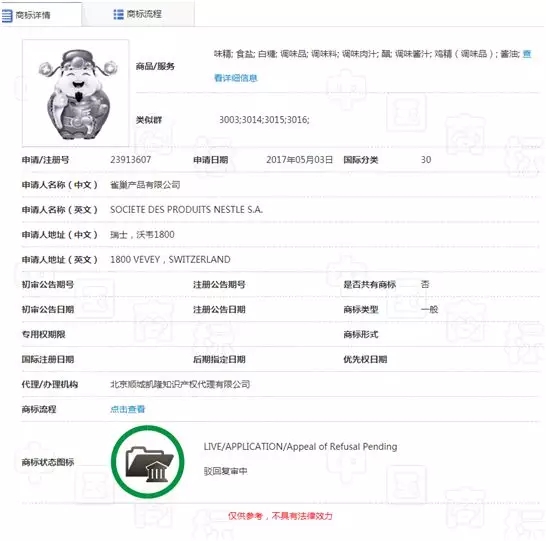Click the red disclaimer 仅供参考 text

tap(280, 516)
